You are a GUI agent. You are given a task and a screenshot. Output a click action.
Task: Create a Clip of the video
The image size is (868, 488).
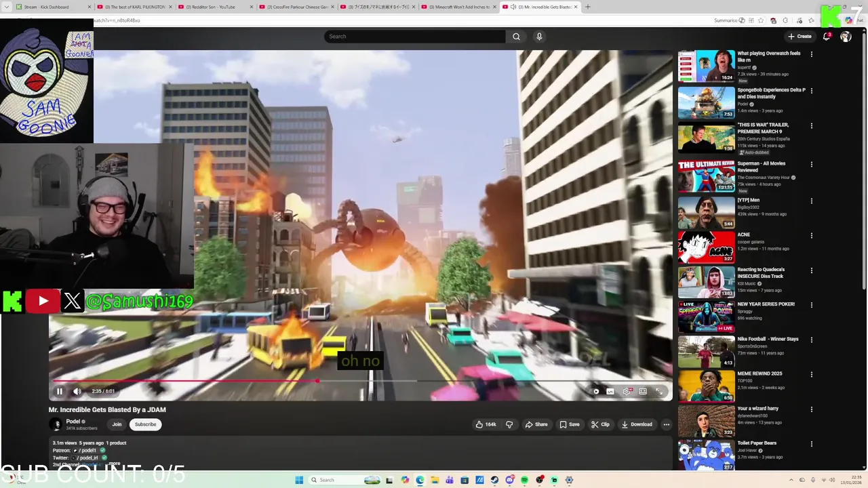click(600, 424)
